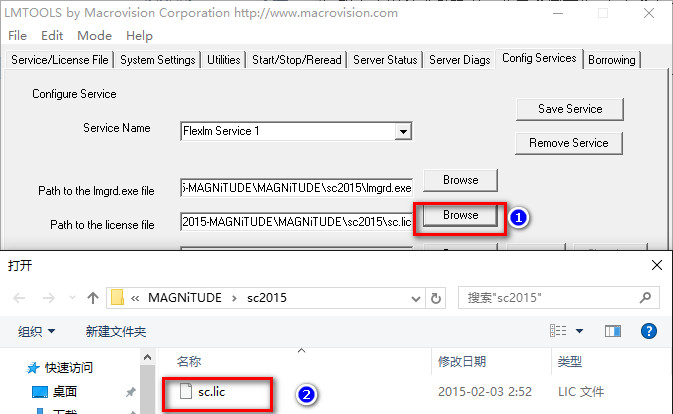Close the Open file dialog
This screenshot has width=673, height=414.
pyautogui.click(x=657, y=265)
